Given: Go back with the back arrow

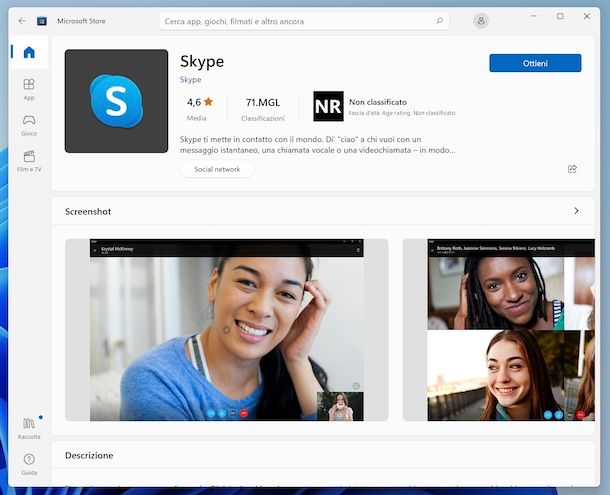Looking at the screenshot, I should [22, 21].
